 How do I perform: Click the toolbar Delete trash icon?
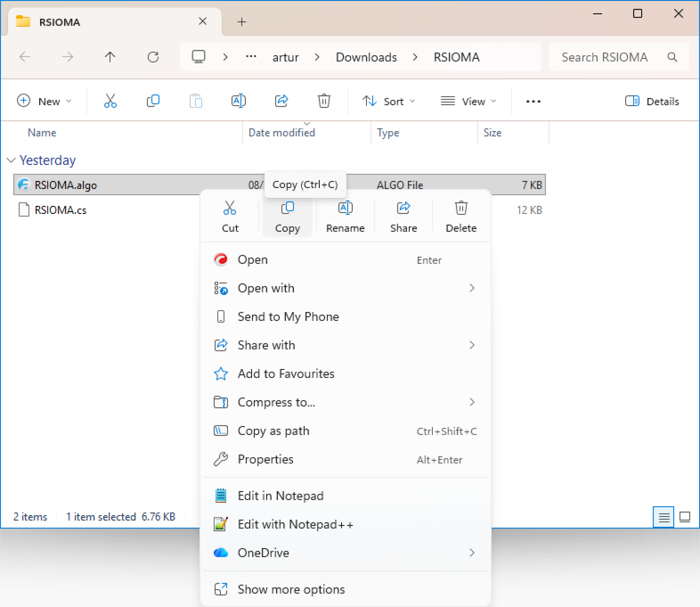(x=324, y=101)
